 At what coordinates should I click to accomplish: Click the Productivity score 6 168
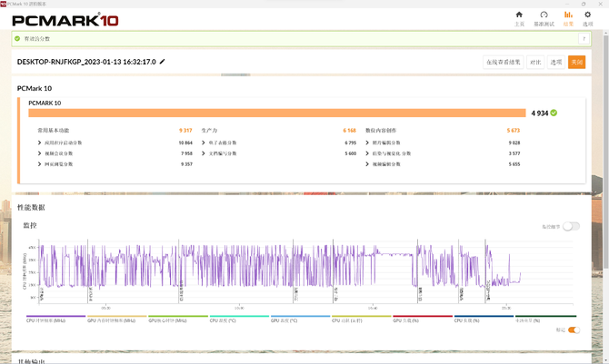click(x=349, y=131)
